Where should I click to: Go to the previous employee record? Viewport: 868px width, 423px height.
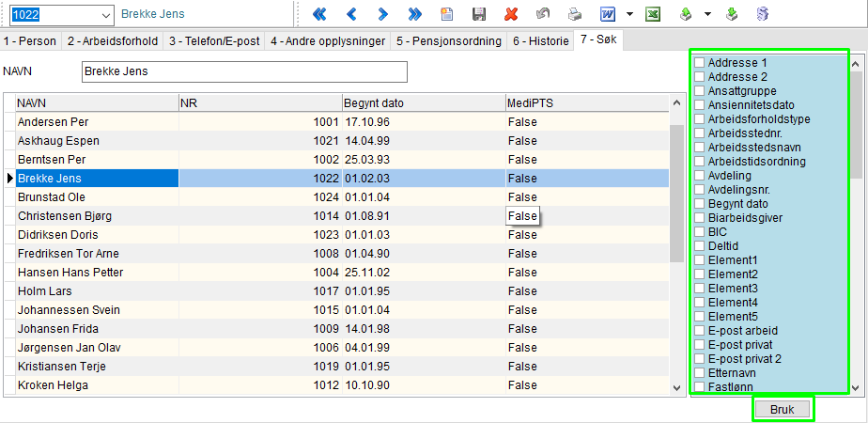351,14
